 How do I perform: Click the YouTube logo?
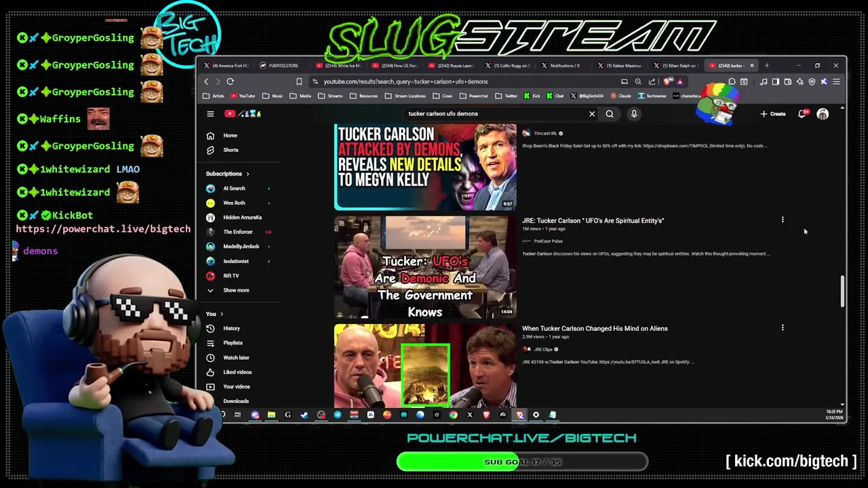point(242,114)
